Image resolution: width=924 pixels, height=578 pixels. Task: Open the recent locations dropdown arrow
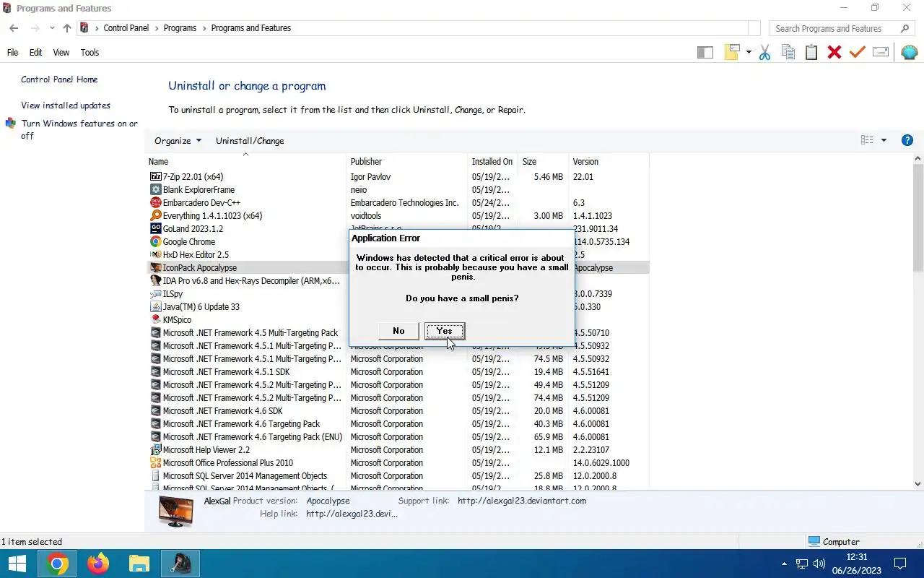pos(52,28)
